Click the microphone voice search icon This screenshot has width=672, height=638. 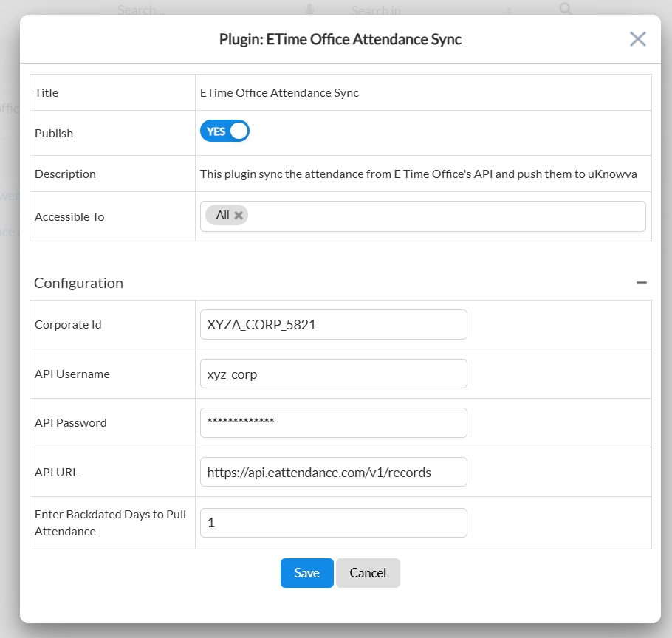309,9
